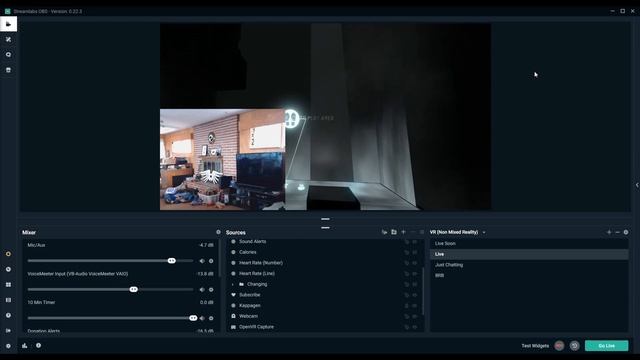The width and height of the screenshot is (640, 360).
Task: Open source properties icon in Sources header
Action: (x=422, y=232)
